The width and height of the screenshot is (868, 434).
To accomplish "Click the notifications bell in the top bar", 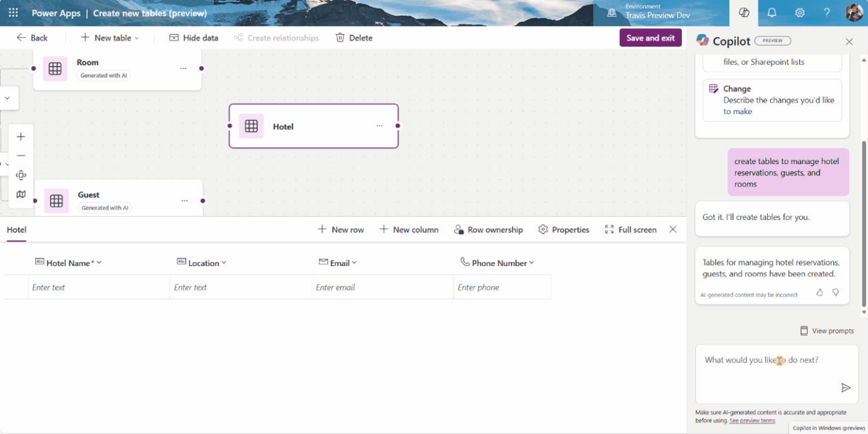I will coord(771,13).
